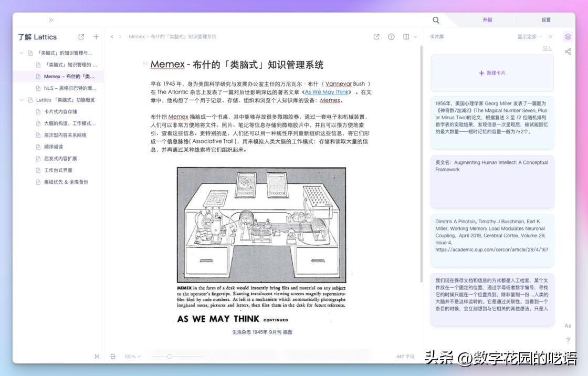Open 显示全部 filter dropdown

coord(530,37)
